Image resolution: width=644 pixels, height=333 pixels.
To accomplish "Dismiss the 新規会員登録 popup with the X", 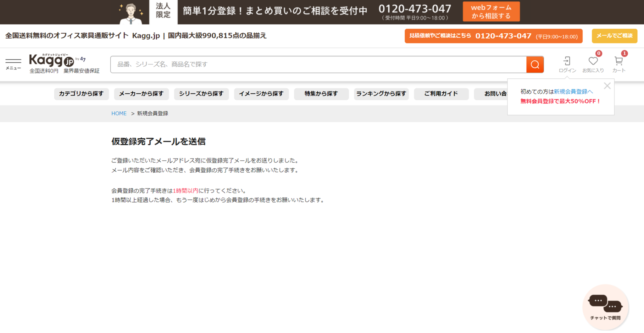I will tap(607, 86).
